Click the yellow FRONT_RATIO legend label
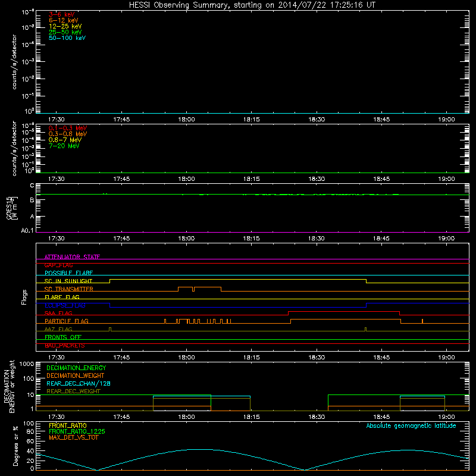 click(x=68, y=425)
